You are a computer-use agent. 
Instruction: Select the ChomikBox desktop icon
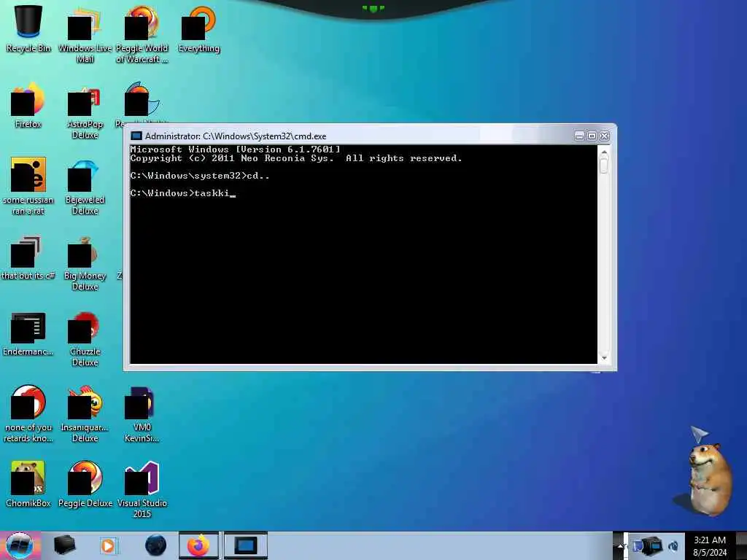28,484
